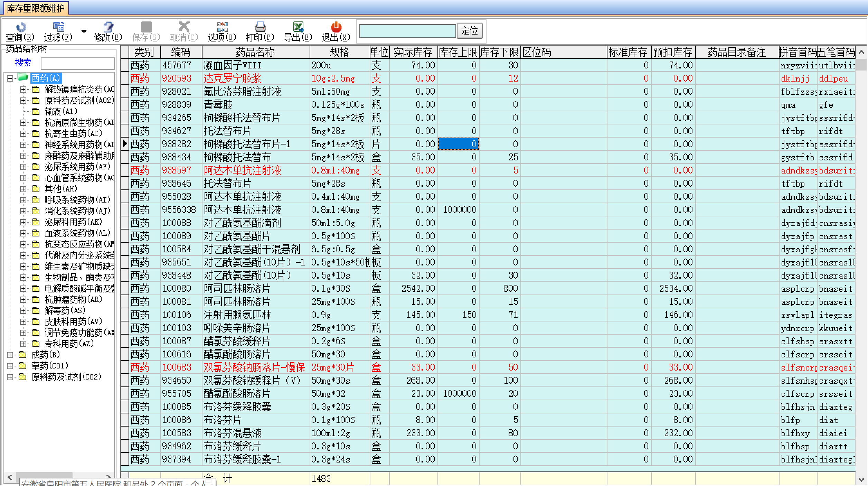This screenshot has height=486, width=868.
Task: Collapse the 西药(A) tree node
Action: click(10, 78)
